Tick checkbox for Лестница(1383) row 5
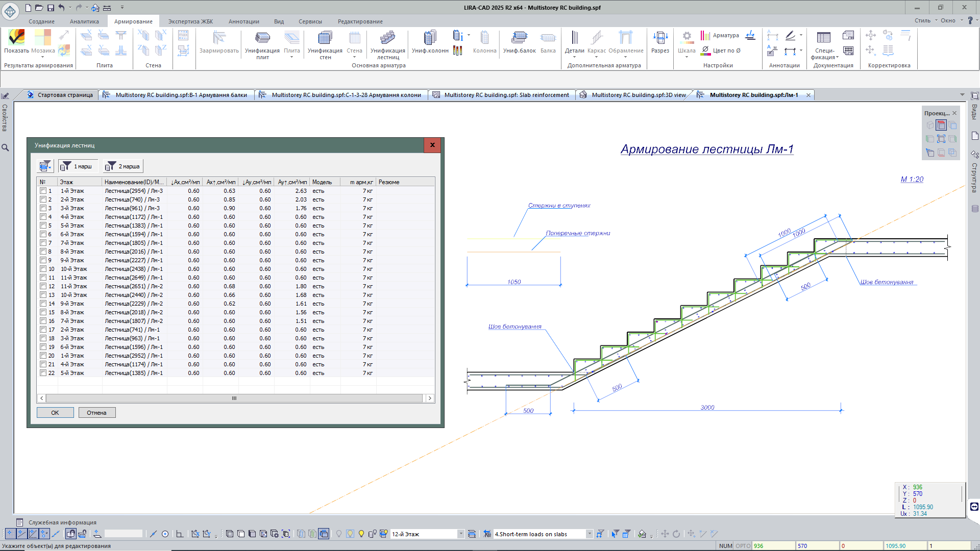 43,226
